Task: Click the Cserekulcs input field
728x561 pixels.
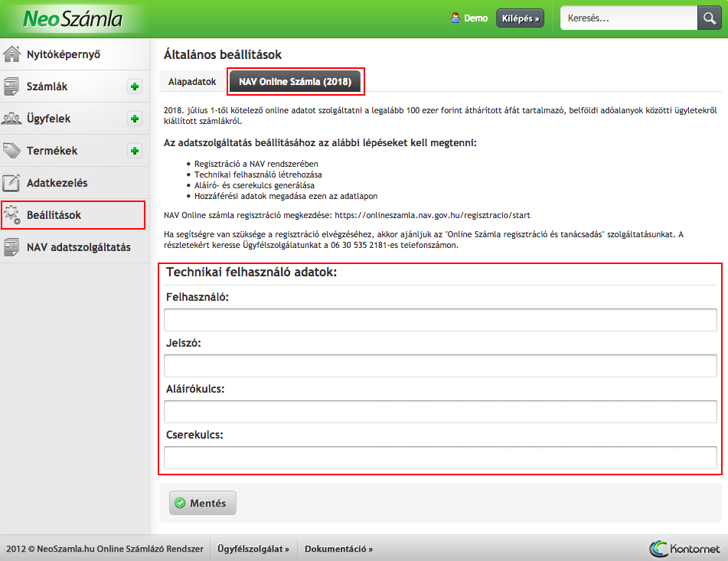Action: pos(440,458)
